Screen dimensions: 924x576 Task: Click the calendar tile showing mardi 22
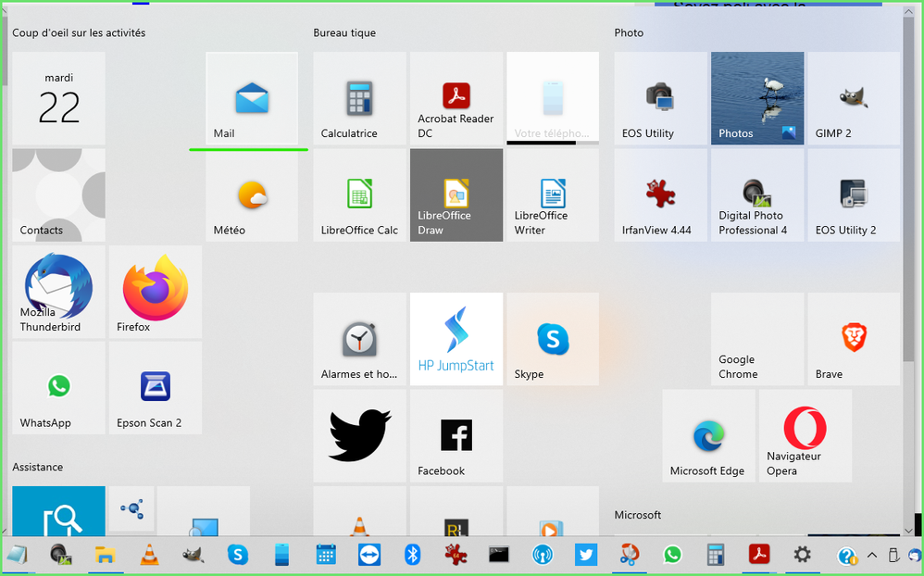pos(58,98)
